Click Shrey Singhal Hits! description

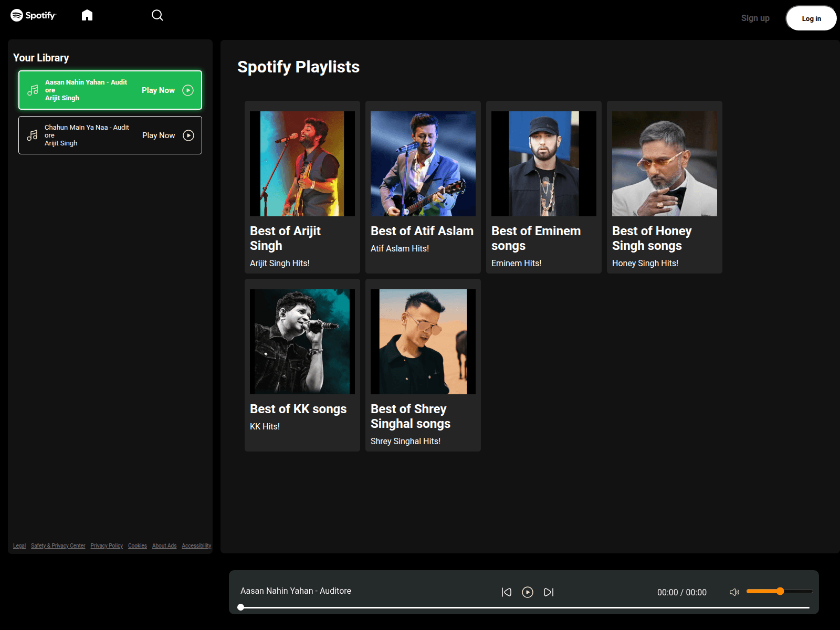[x=405, y=441]
